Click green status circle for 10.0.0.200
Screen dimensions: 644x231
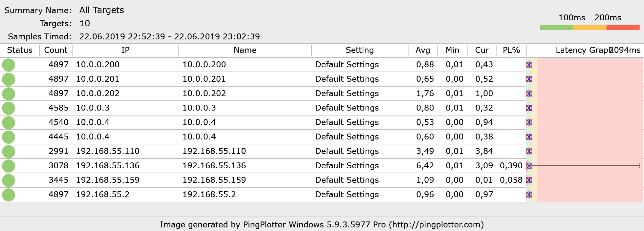tap(9, 65)
